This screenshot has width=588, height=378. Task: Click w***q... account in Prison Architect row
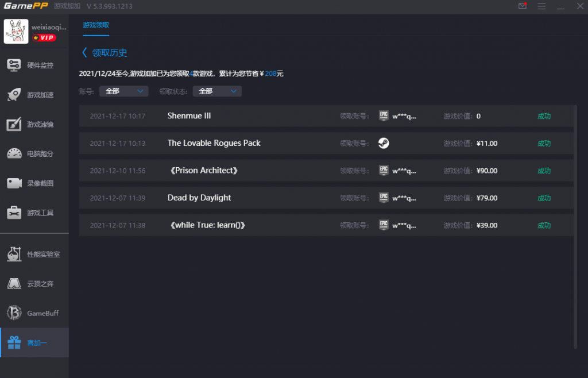(x=404, y=171)
